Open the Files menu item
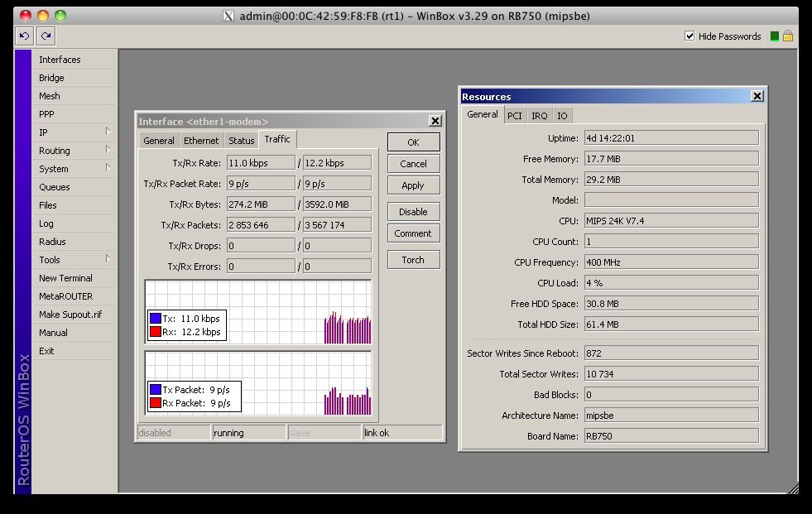This screenshot has width=812, height=514. (74, 205)
